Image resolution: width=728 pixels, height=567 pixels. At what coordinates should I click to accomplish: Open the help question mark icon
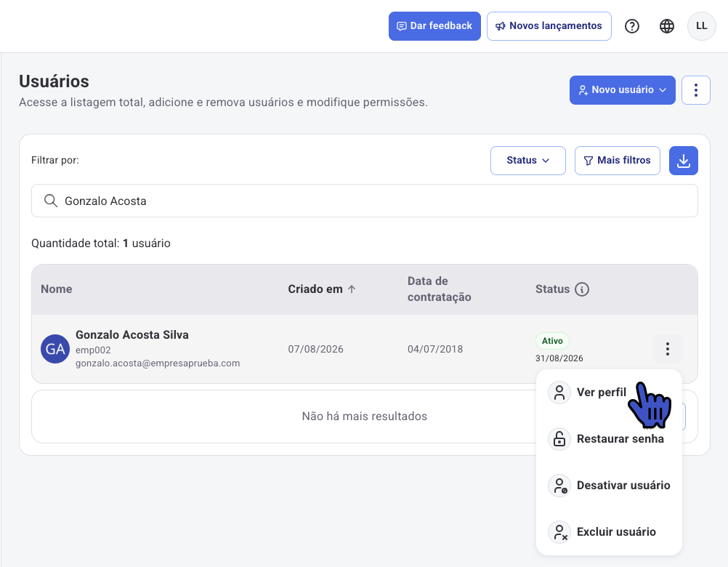pos(632,26)
